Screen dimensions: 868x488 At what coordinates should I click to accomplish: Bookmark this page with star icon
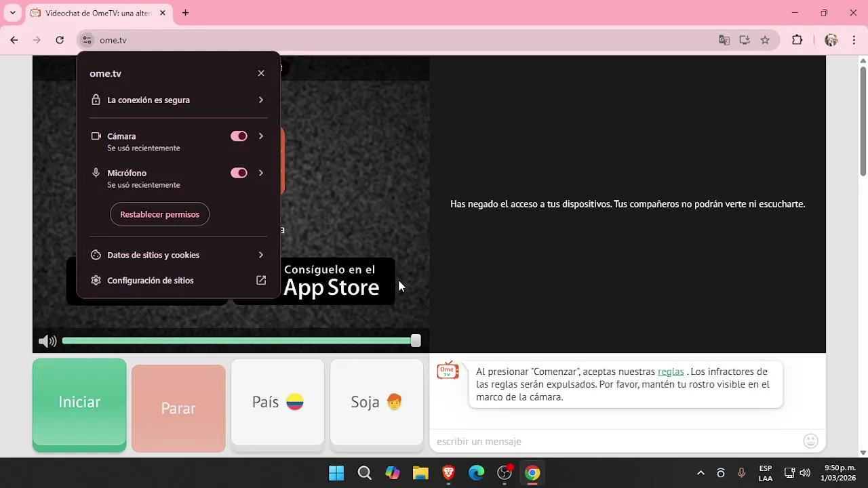click(765, 40)
